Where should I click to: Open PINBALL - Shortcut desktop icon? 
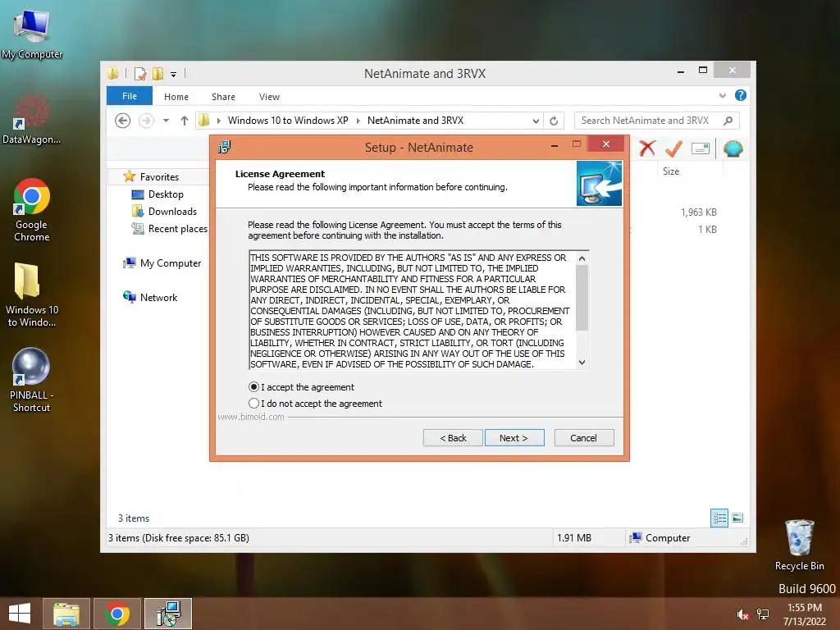[31, 380]
